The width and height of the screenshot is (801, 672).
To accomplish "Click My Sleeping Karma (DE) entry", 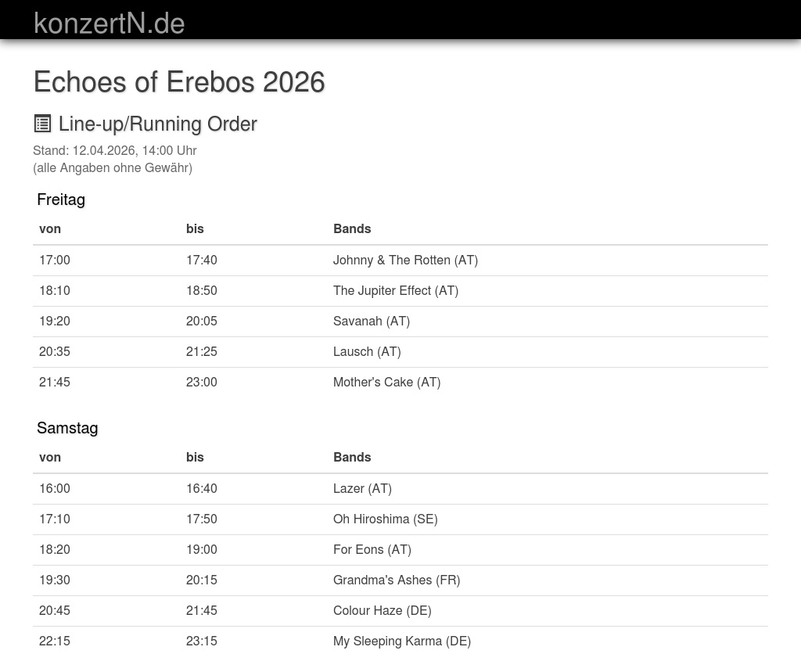I will [400, 641].
